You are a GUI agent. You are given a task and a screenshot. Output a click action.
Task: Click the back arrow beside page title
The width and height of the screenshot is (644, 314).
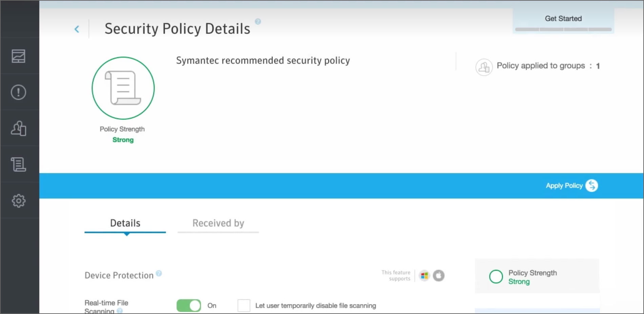77,29
